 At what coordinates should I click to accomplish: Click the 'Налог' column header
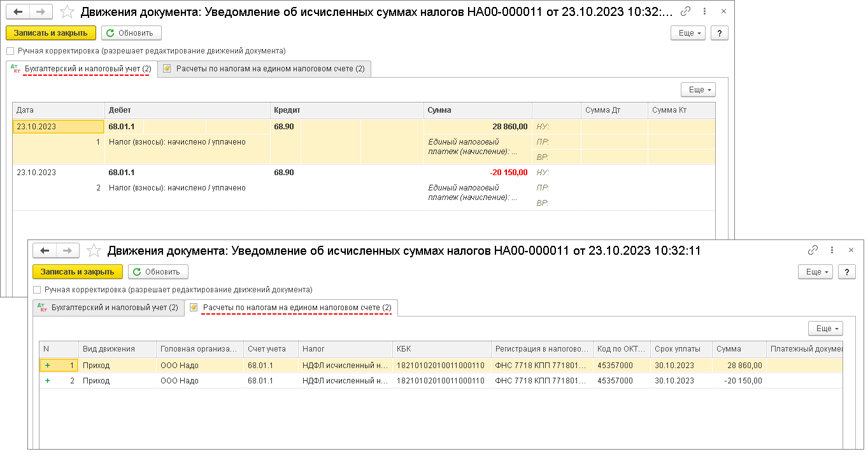345,349
